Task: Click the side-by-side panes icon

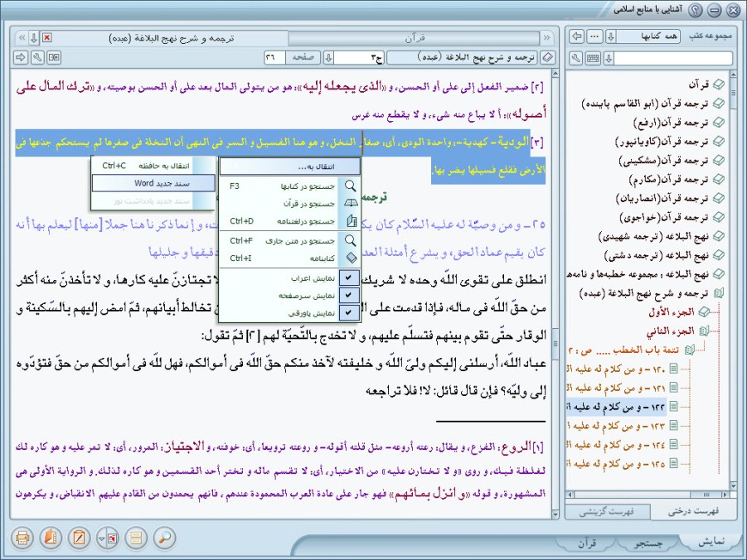Action: pos(54,58)
